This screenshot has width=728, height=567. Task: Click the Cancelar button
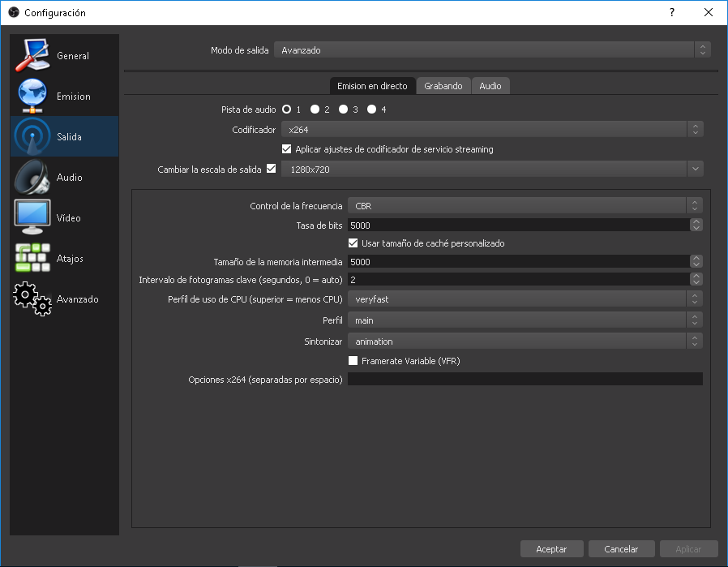tap(621, 549)
